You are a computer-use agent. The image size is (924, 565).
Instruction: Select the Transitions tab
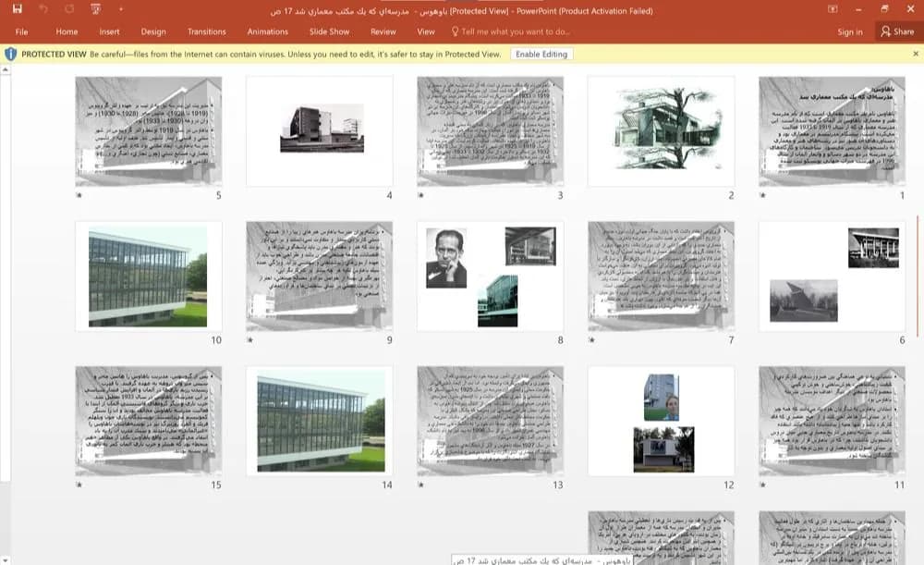click(x=207, y=31)
